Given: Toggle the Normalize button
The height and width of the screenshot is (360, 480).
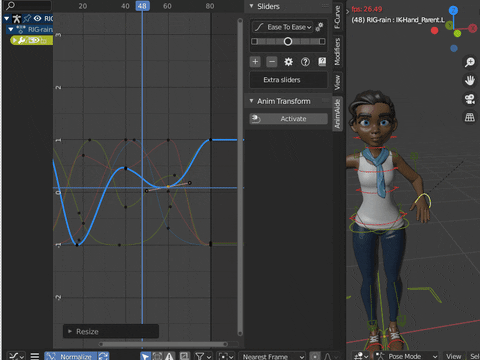Looking at the screenshot, I should point(71,356).
